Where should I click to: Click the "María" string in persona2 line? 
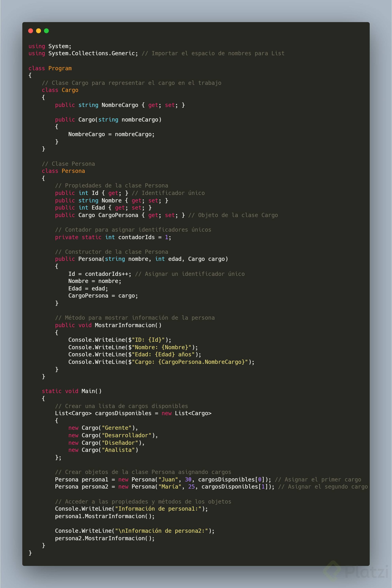pos(170,487)
